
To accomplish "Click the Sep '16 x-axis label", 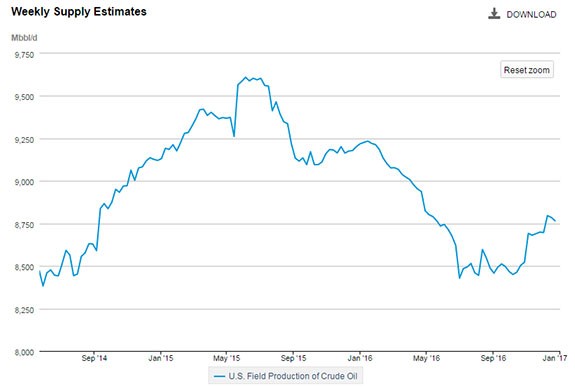I will tap(493, 358).
